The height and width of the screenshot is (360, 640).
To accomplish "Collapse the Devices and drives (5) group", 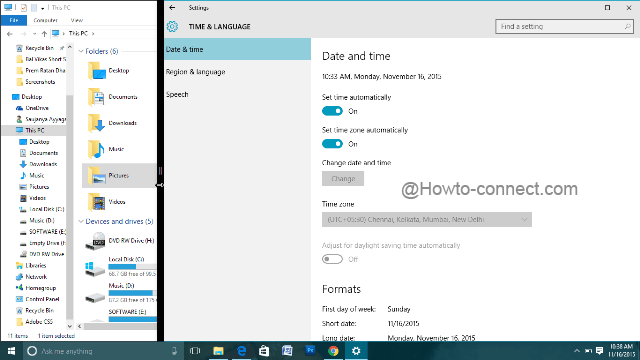I will [x=81, y=222].
